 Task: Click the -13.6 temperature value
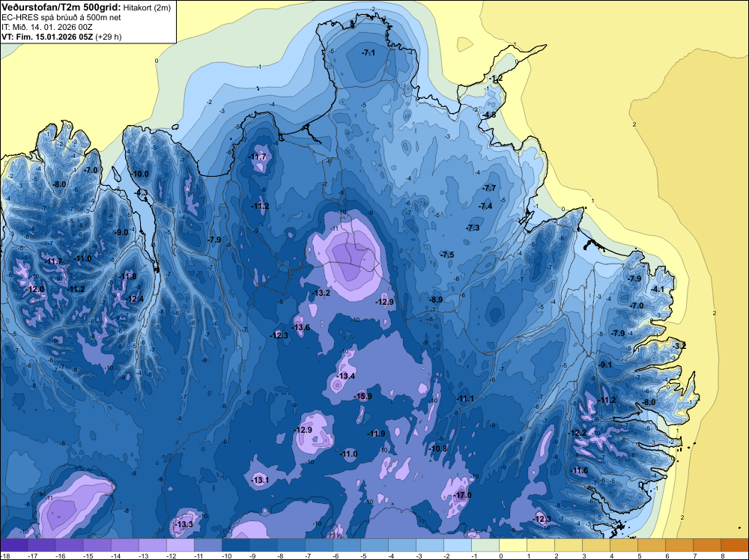tap(301, 327)
